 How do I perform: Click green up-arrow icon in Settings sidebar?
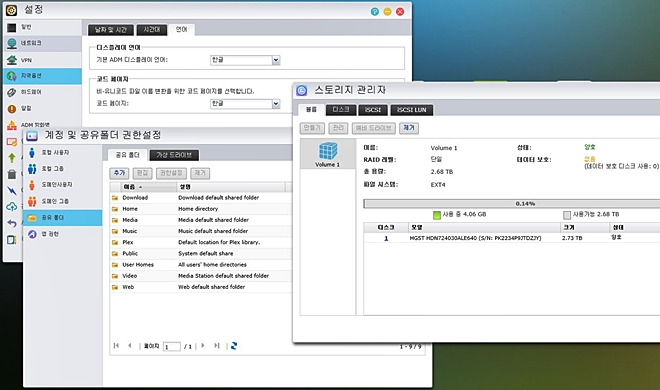point(12,158)
